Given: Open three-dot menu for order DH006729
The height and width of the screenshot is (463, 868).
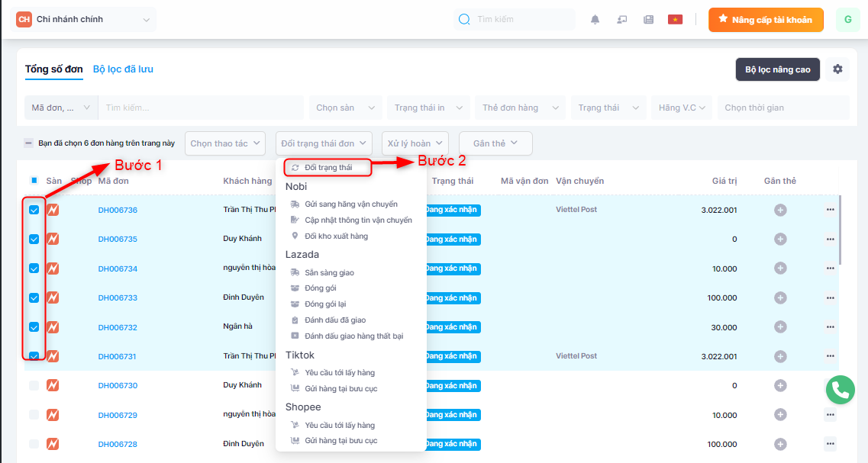Looking at the screenshot, I should (x=830, y=415).
